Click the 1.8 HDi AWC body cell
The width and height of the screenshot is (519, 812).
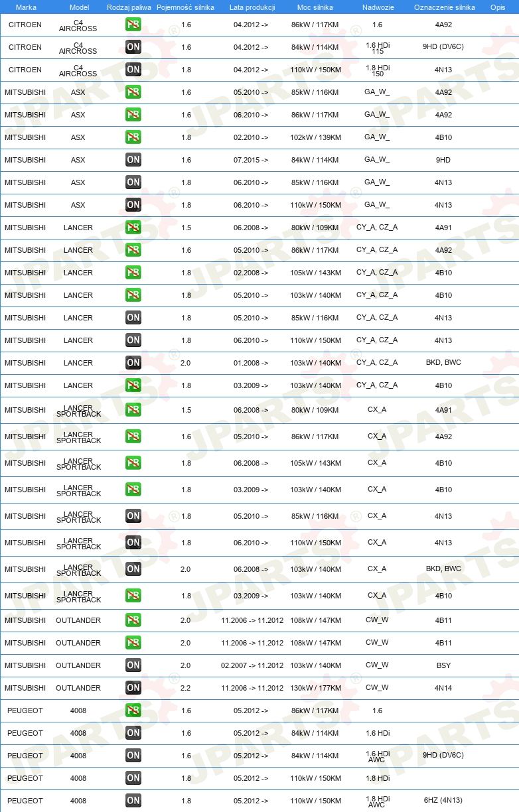[378, 801]
